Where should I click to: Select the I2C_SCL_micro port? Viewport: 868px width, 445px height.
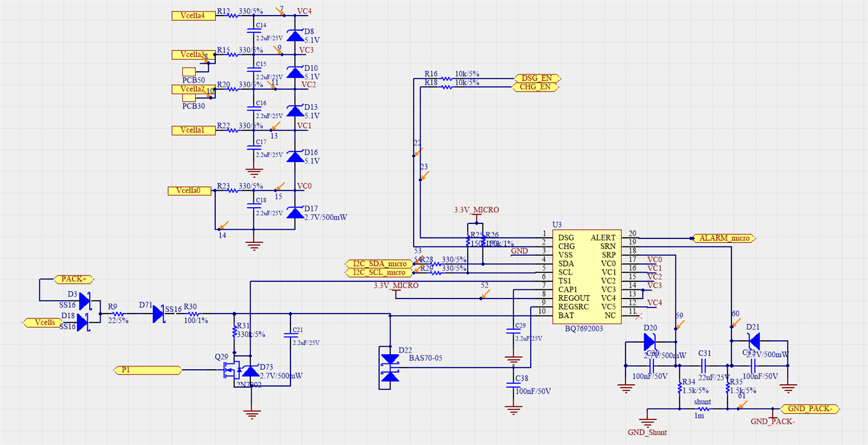click(379, 272)
